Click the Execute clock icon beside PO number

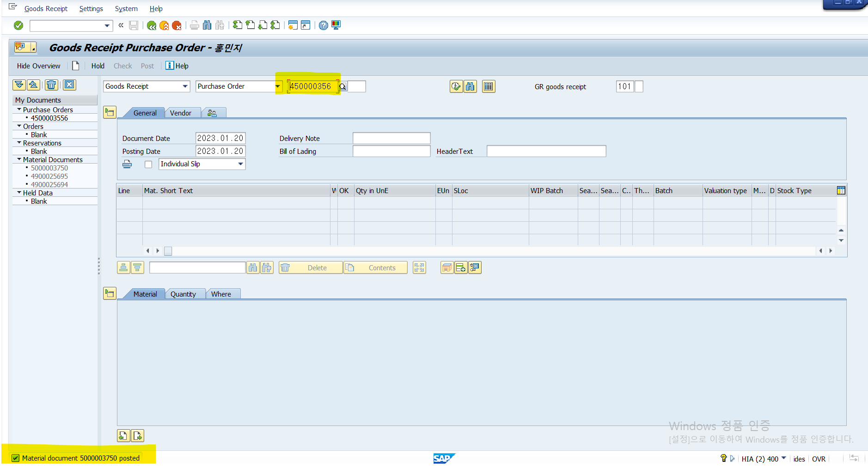456,86
